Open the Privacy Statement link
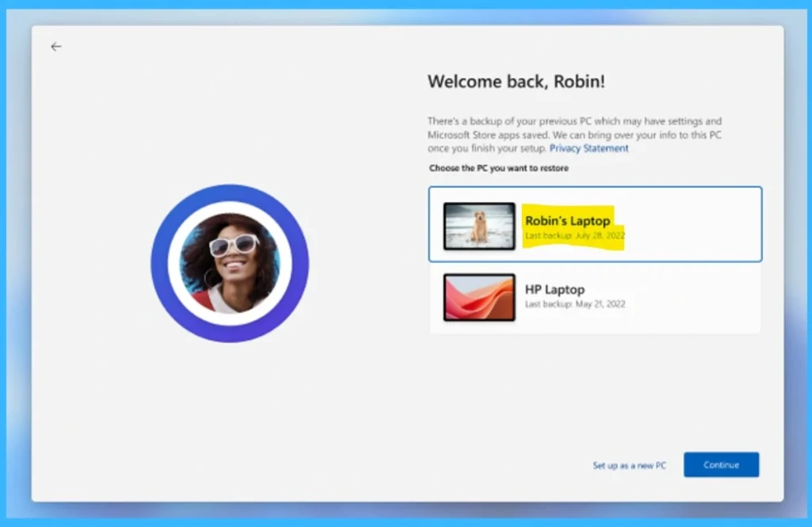Image resolution: width=812 pixels, height=527 pixels. 588,148
